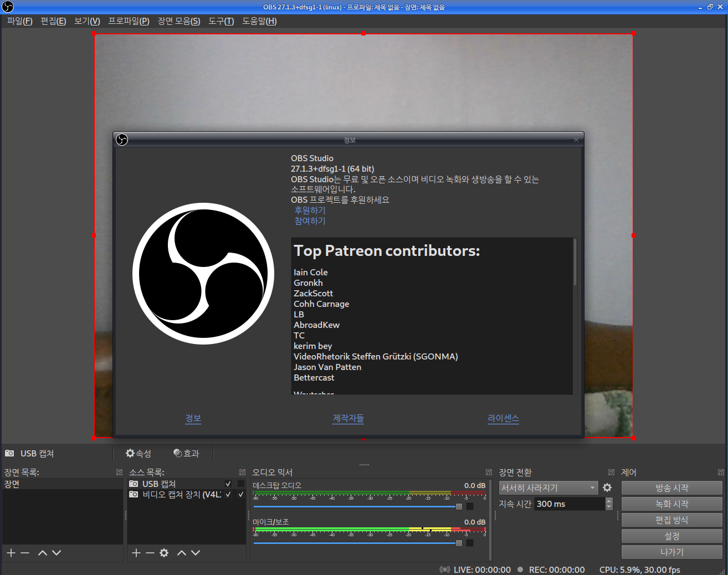Click contributor name Iain Cole

click(x=310, y=272)
